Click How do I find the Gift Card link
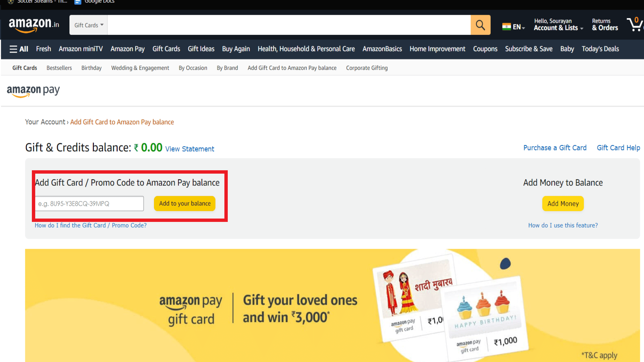Viewport: 644px width, 362px height. [91, 226]
